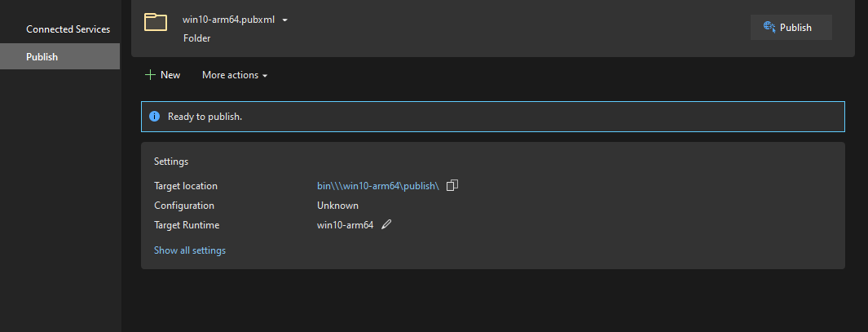Click the Folder text under profile name
Image resolution: width=868 pixels, height=332 pixels.
(x=196, y=38)
